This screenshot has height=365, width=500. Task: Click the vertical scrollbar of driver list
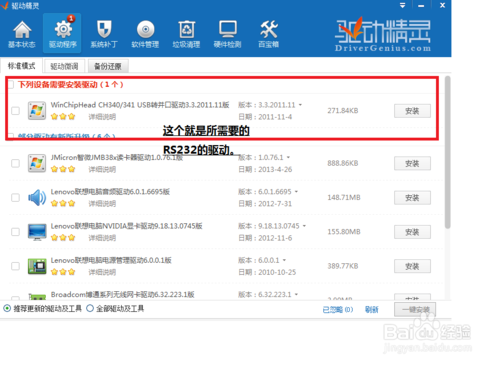coord(448,153)
